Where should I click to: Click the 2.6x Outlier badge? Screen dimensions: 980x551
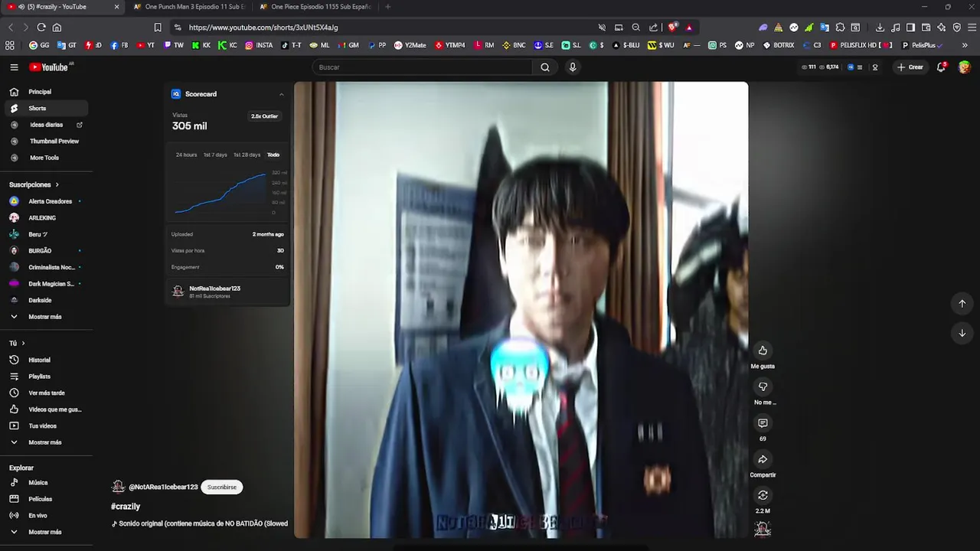264,116
